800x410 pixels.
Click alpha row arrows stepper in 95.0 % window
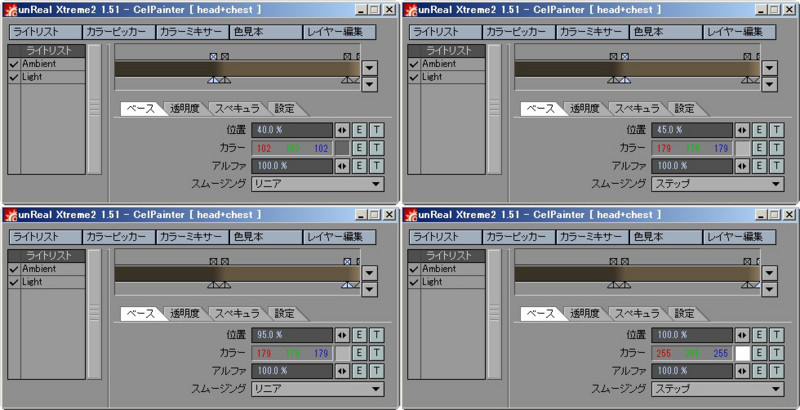(342, 371)
